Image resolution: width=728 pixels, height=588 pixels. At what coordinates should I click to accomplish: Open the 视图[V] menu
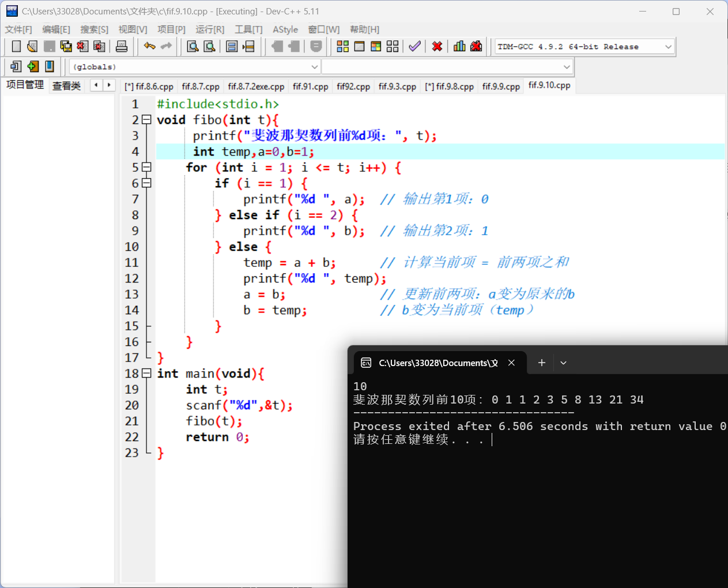tap(133, 29)
